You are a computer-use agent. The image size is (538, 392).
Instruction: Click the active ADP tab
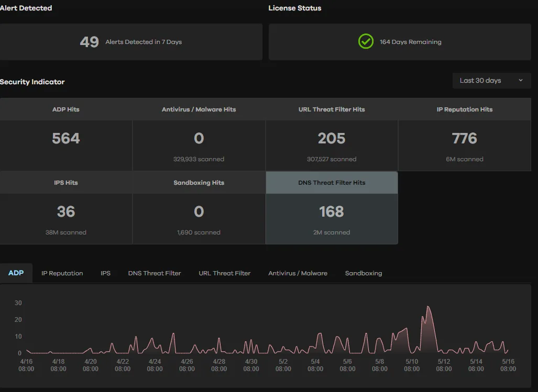pyautogui.click(x=16, y=273)
